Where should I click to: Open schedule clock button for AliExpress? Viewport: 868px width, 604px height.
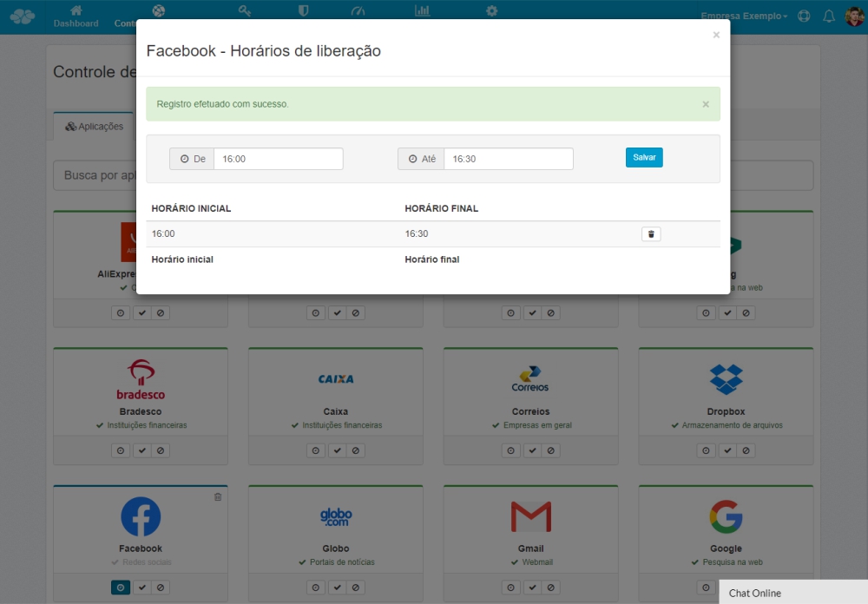(121, 312)
